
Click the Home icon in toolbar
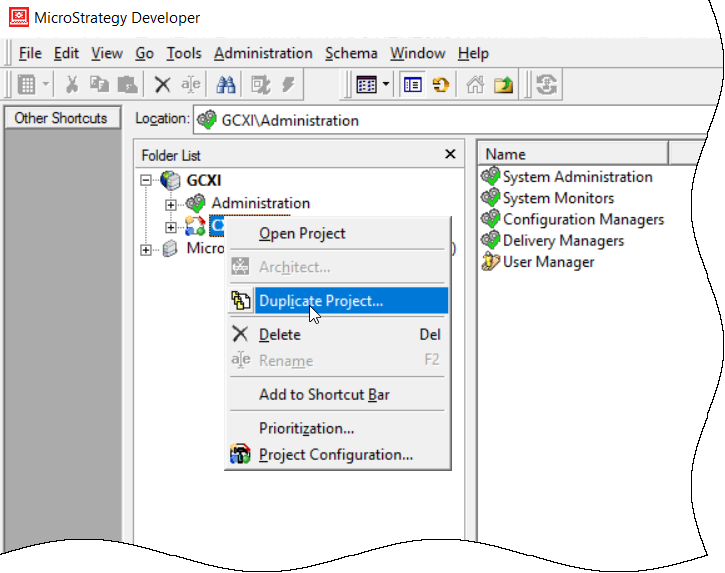pyautogui.click(x=476, y=85)
